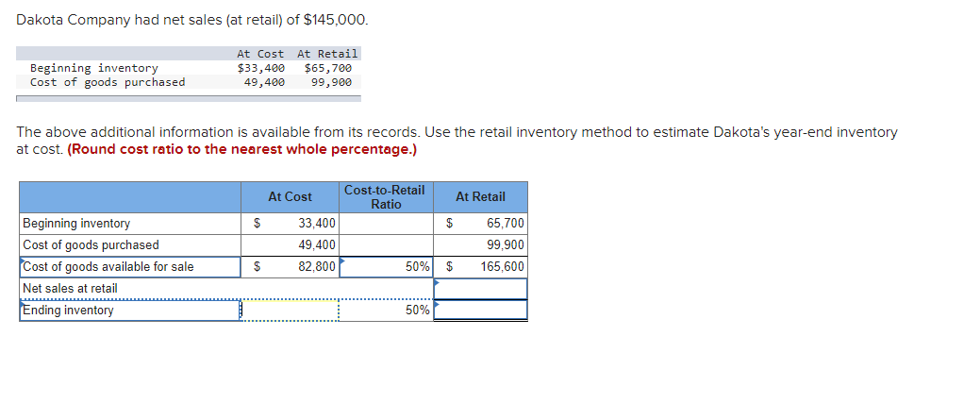Screen dimensions: 980x420
Task: Click the Net sales at retail row label
Action: click(70, 288)
